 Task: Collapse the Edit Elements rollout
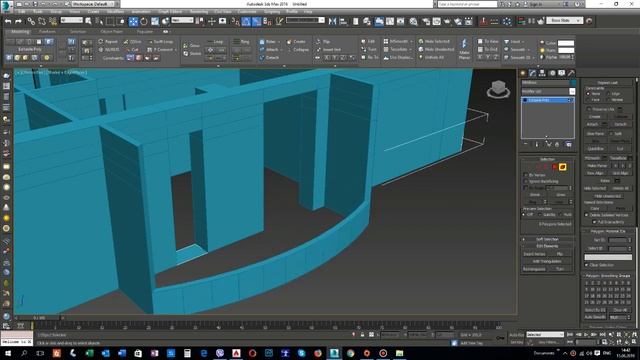pos(547,246)
